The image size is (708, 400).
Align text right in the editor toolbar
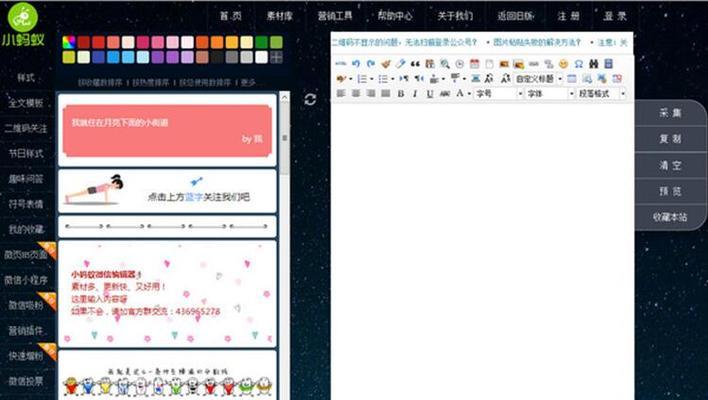point(371,93)
